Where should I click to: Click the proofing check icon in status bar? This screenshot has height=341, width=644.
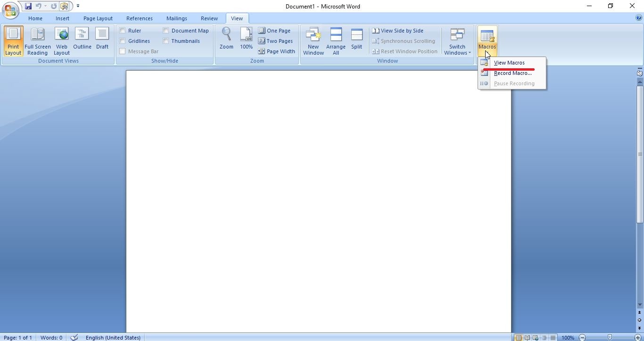pos(74,337)
